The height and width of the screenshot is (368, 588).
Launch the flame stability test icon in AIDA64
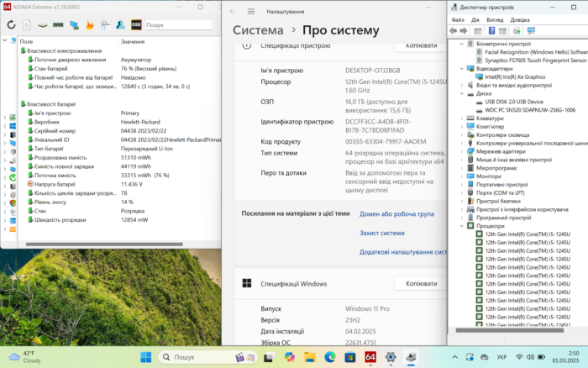[90, 24]
